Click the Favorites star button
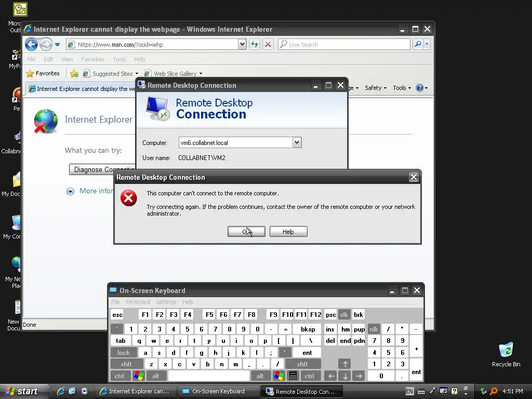The width and height of the screenshot is (532, 399). click(x=43, y=73)
